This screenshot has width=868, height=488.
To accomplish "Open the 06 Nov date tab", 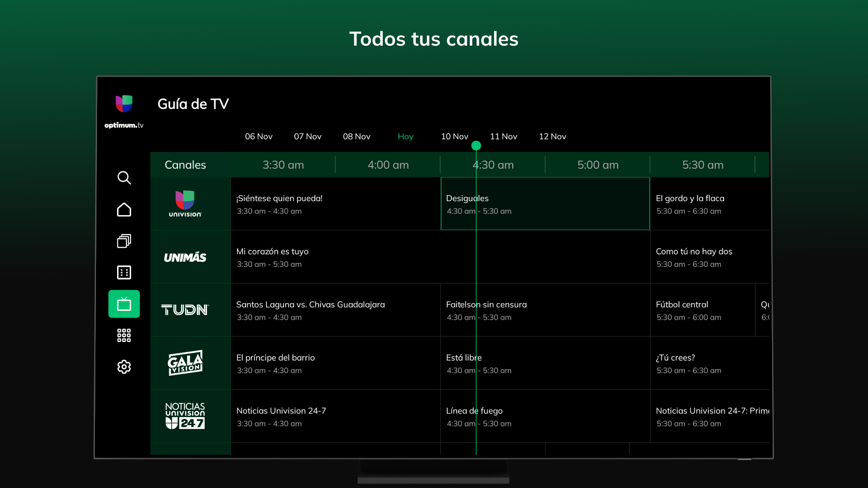I will pyautogui.click(x=259, y=136).
